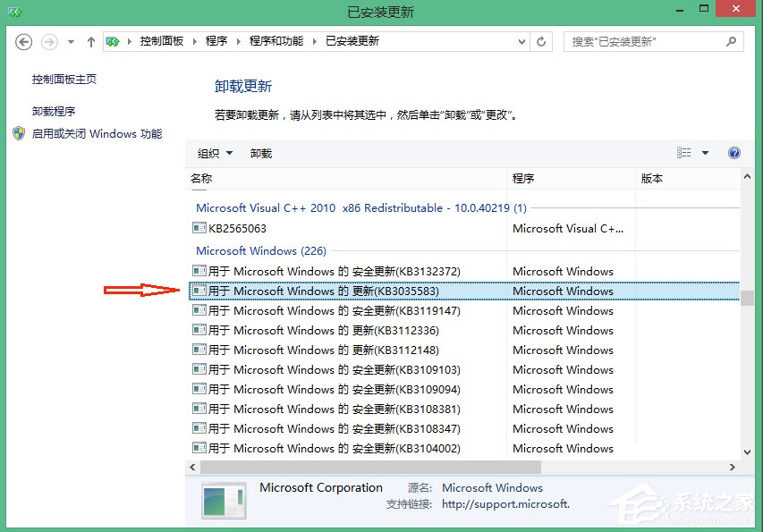
Task: Click the search box 搜索已安装更新
Action: tap(653, 41)
